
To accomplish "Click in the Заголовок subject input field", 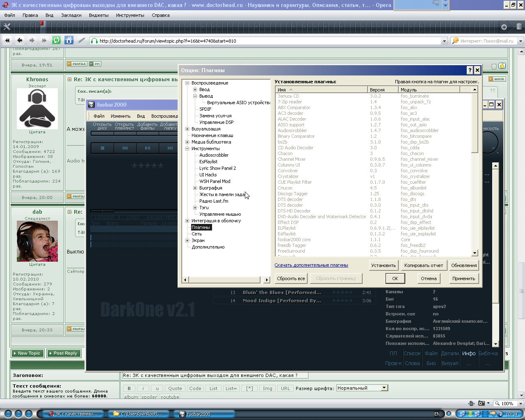I will click(x=215, y=375).
